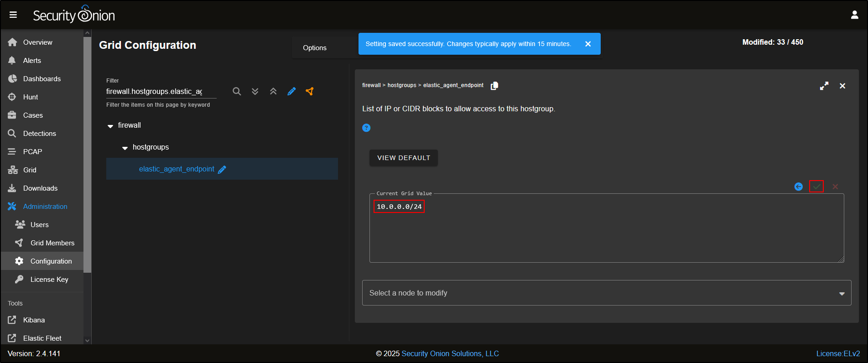Click into the Current Grid Value text area

(x=607, y=233)
